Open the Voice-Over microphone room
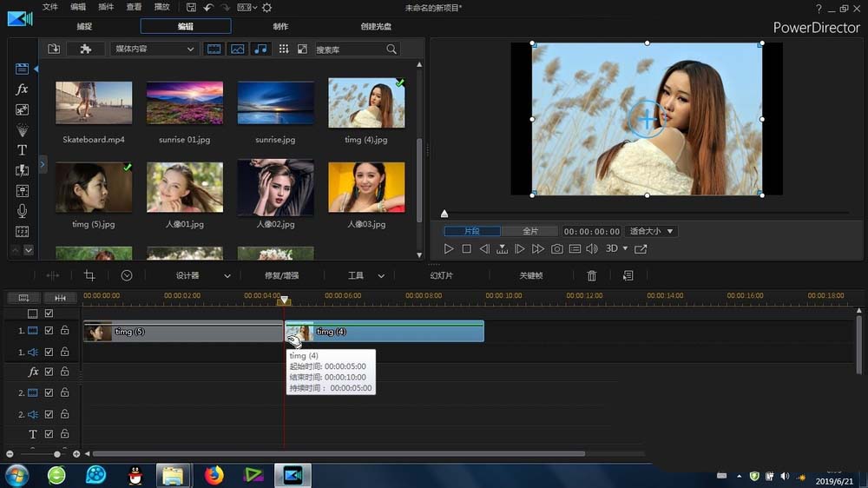 pos(23,211)
